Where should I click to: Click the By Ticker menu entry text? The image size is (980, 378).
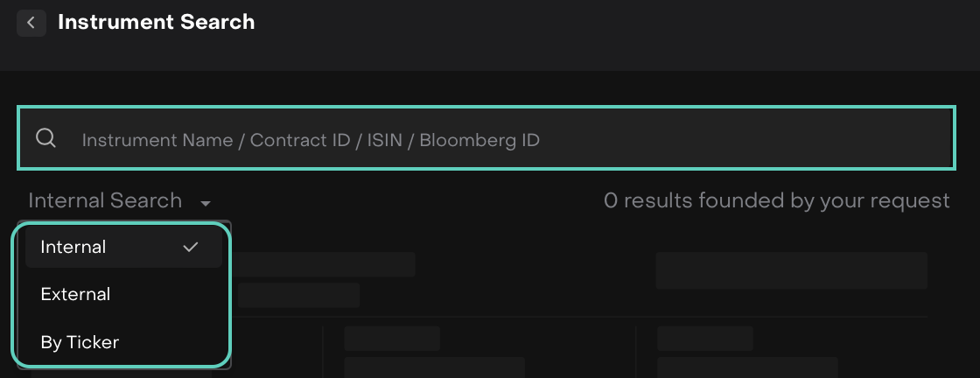80,342
